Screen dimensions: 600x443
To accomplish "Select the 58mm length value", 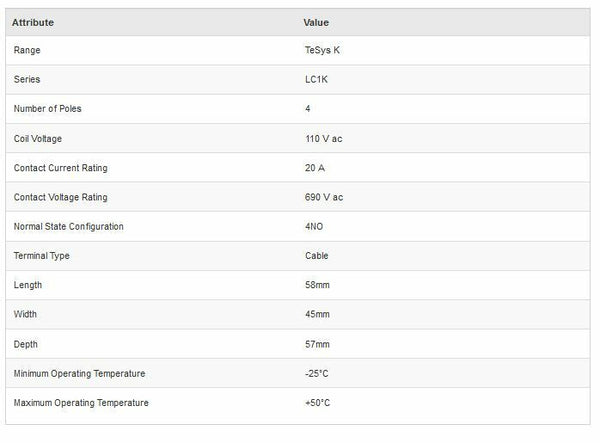I will pyautogui.click(x=317, y=285).
